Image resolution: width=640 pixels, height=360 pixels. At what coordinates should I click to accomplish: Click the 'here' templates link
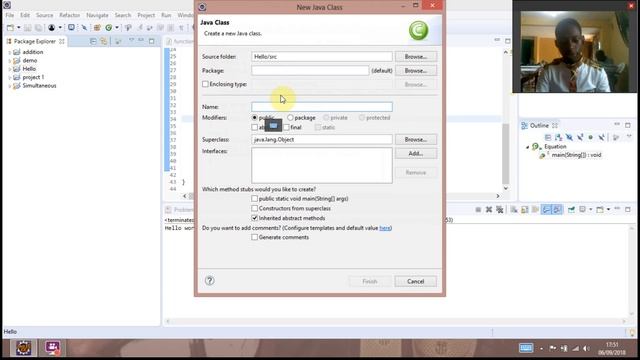pos(385,228)
